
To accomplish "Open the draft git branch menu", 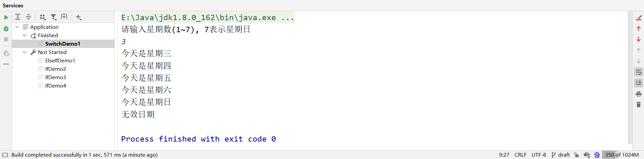I will click(x=560, y=155).
